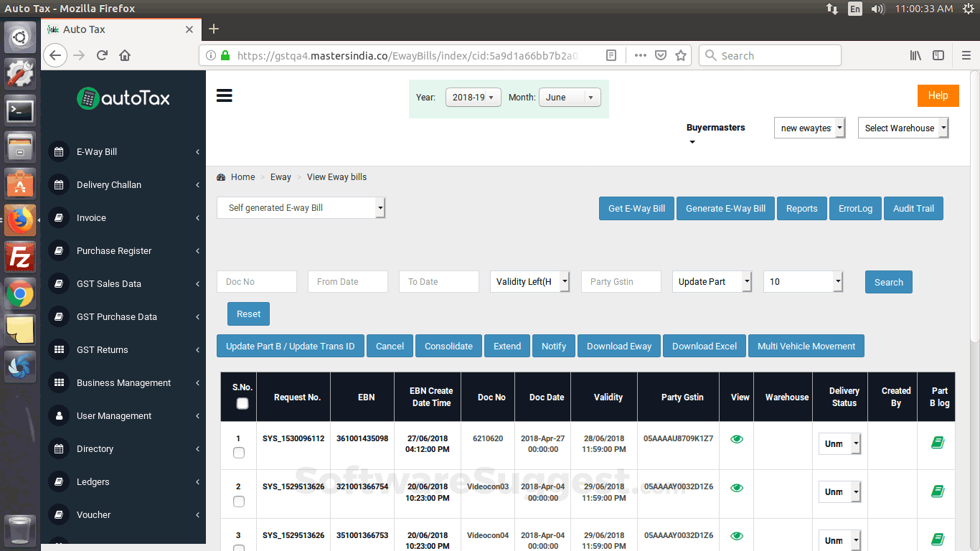The width and height of the screenshot is (980, 551).
Task: Click the green book icon for row 2
Action: (937, 491)
